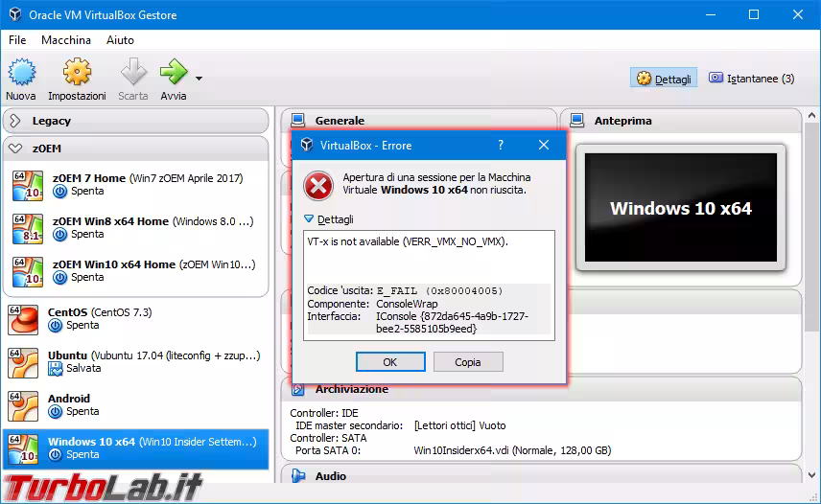Open the File menu
Image resolution: width=821 pixels, height=504 pixels.
pos(17,40)
